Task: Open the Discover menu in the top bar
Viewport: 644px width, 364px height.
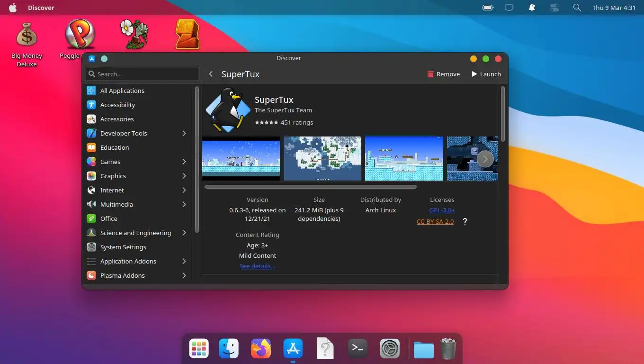Action: point(41,8)
